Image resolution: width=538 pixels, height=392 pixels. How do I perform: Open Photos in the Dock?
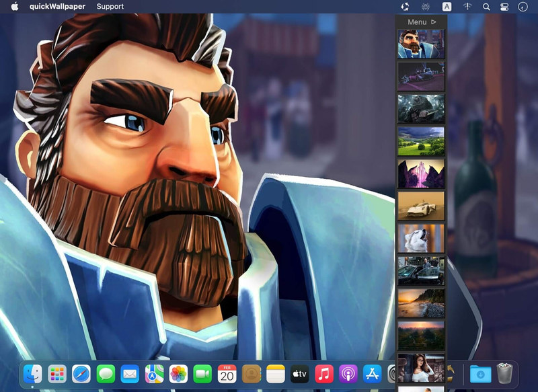tap(178, 374)
